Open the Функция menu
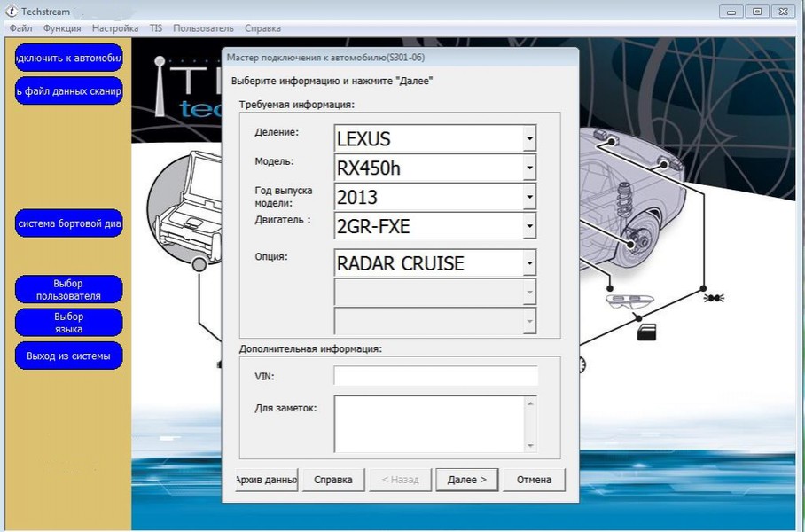 pos(61,28)
